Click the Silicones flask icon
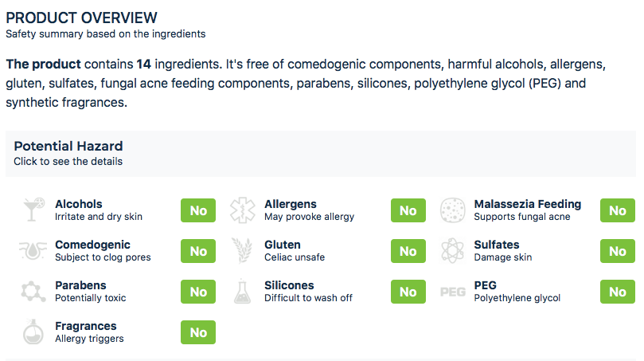The width and height of the screenshot is (644, 361). [243, 292]
